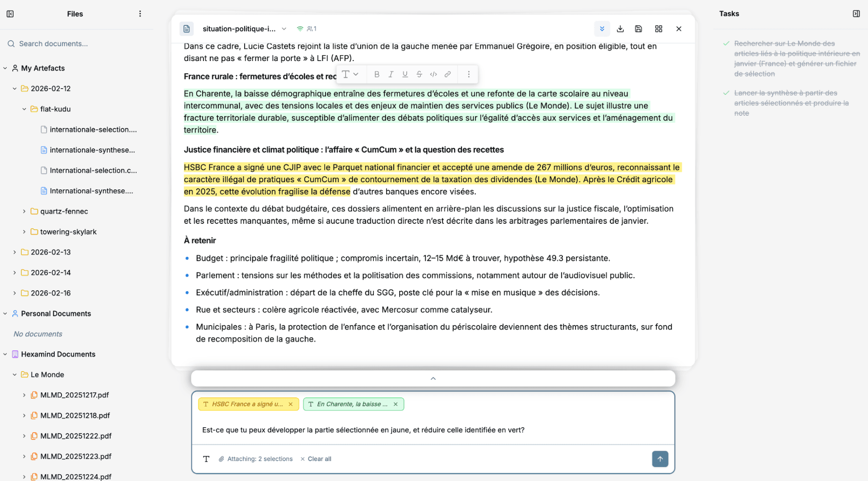Screen dimensions: 868x481
Task: Apply strikethrough formatting
Action: pos(419,75)
